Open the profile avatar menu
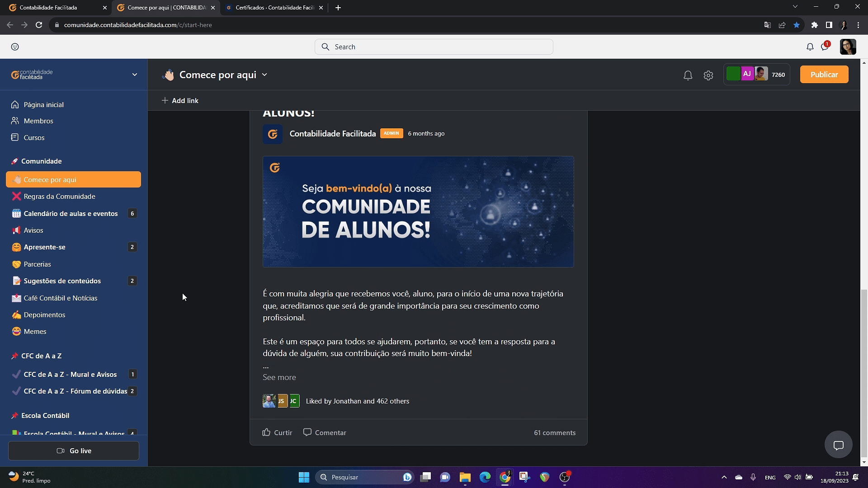Image resolution: width=868 pixels, height=488 pixels. (848, 47)
